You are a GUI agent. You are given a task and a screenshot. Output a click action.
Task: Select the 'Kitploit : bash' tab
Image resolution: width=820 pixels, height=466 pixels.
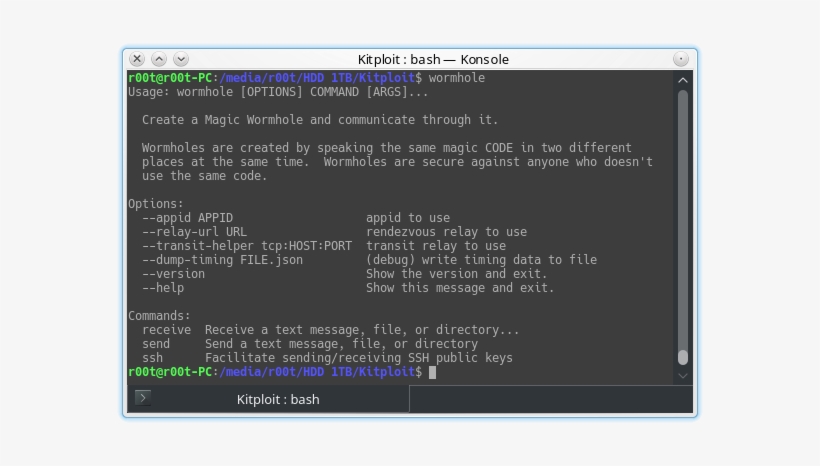[x=278, y=399]
